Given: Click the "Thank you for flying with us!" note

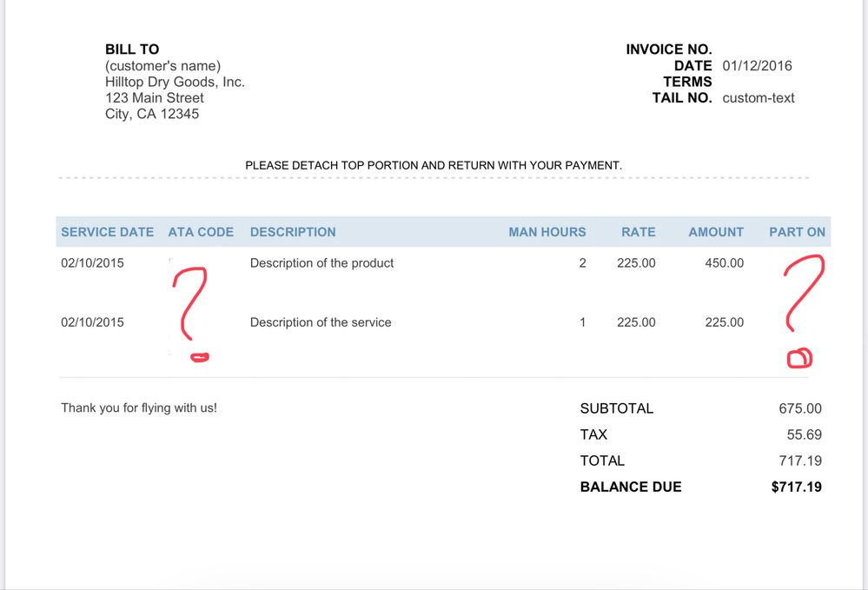Looking at the screenshot, I should coord(139,407).
